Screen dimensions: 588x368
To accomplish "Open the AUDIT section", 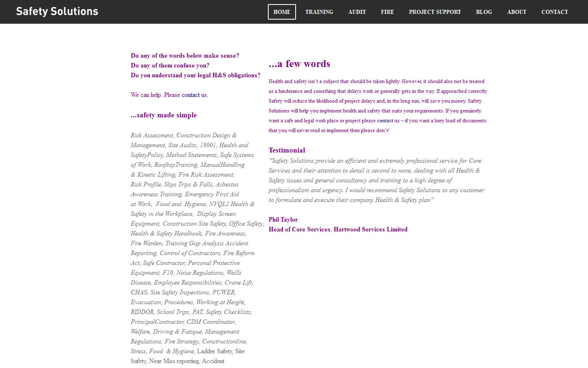I will click(x=357, y=12).
